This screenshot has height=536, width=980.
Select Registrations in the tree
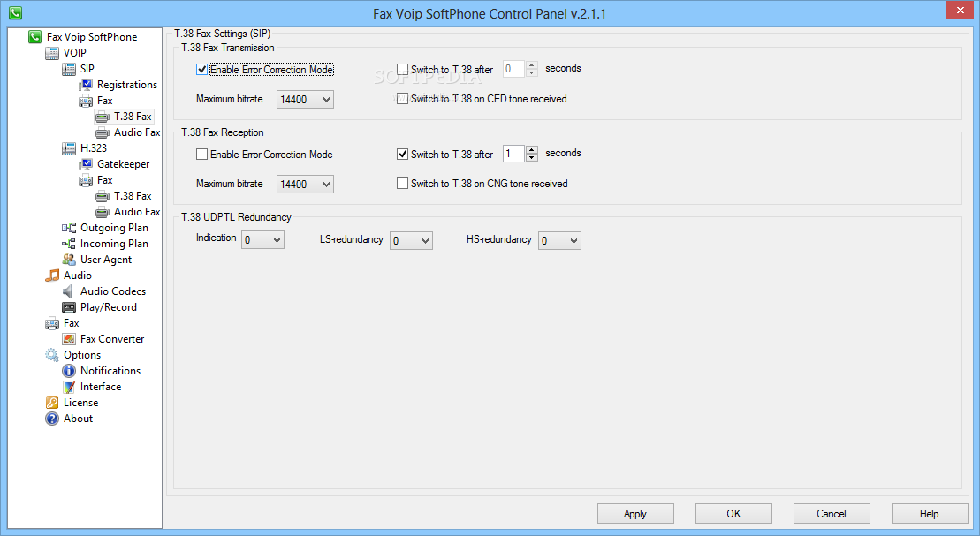pos(127,85)
